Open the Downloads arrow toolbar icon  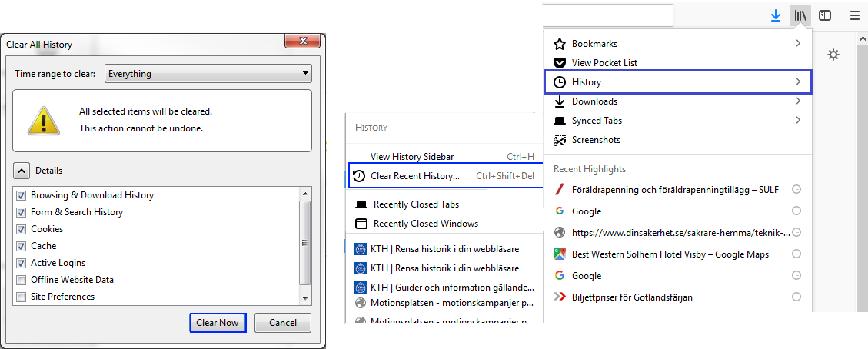pos(776,15)
